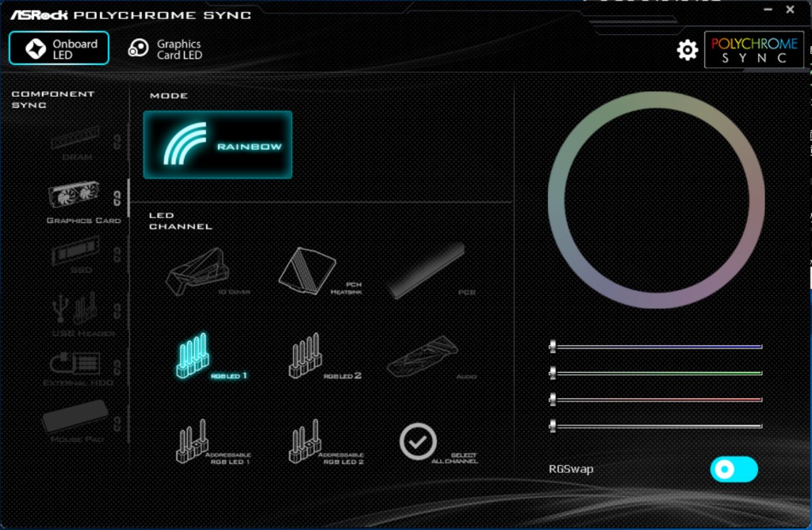Toggle the Graphics Card sync link
This screenshot has width=812, height=530.
pyautogui.click(x=117, y=198)
